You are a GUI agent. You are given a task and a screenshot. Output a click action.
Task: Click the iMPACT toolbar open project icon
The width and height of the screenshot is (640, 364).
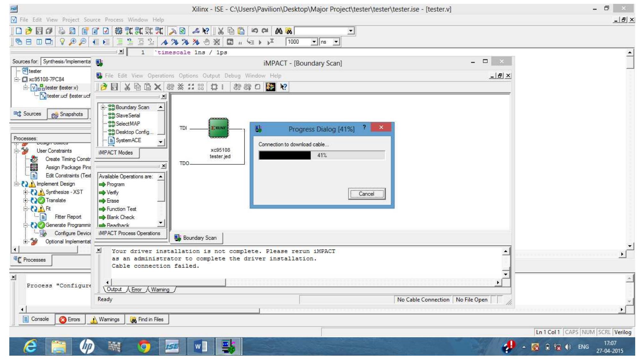point(104,87)
